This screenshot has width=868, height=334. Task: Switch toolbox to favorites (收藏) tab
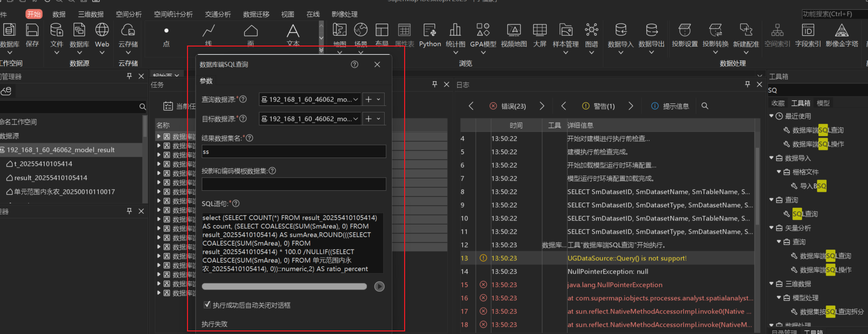click(x=778, y=103)
